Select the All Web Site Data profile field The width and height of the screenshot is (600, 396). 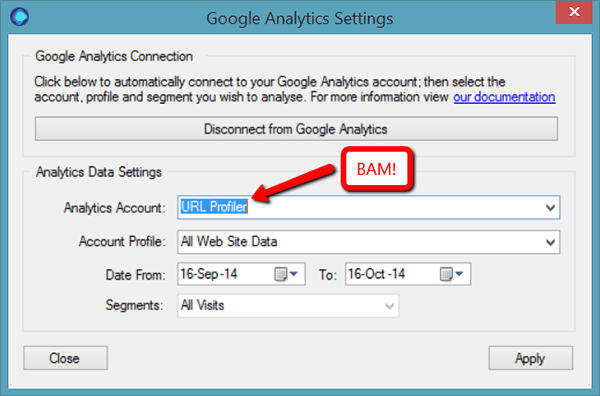coord(368,242)
